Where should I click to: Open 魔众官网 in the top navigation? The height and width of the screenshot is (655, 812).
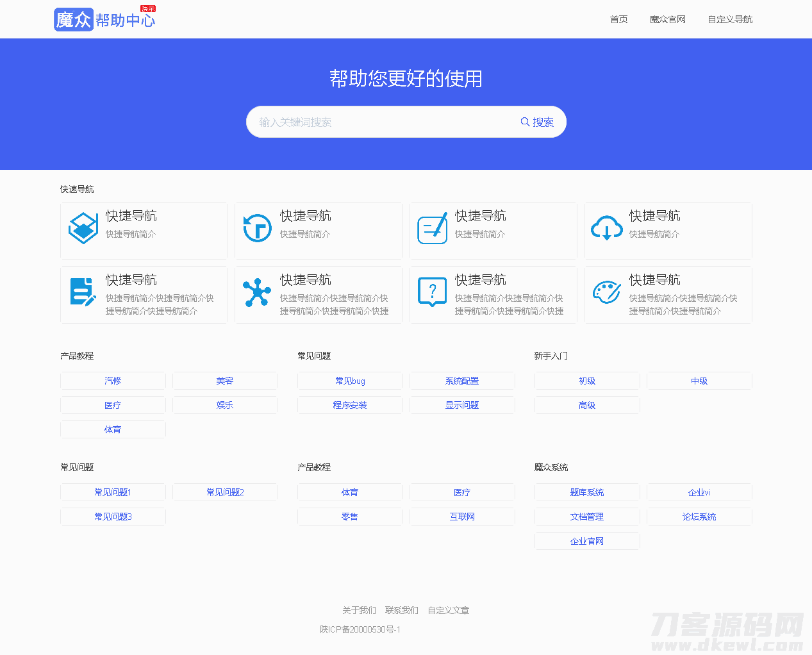[x=667, y=19]
